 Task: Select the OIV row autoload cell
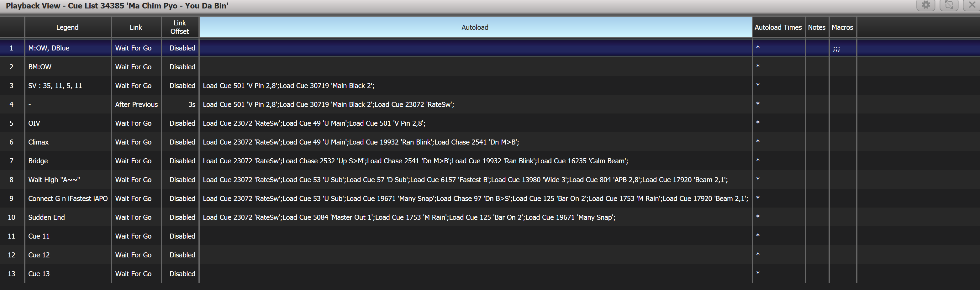476,123
